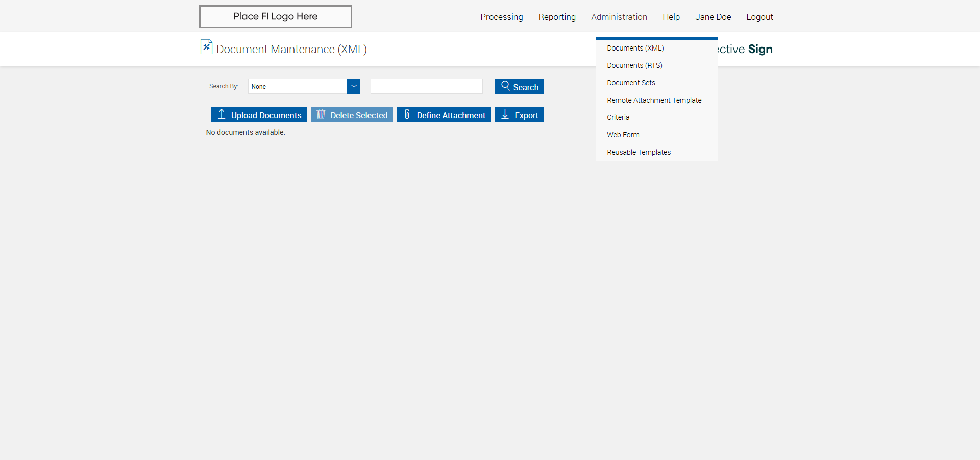Image resolution: width=980 pixels, height=460 pixels.
Task: Open the Processing menu
Action: pyautogui.click(x=502, y=17)
